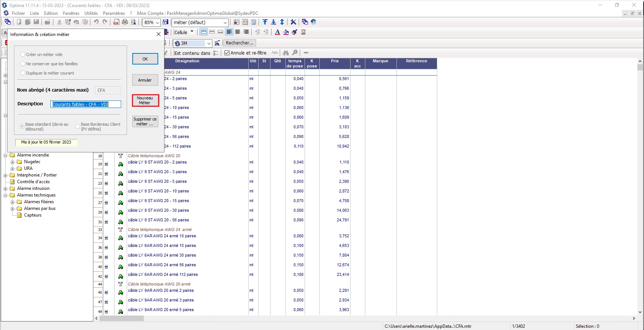
Task: Open print preview with the magnifier page icon
Action: (133, 22)
